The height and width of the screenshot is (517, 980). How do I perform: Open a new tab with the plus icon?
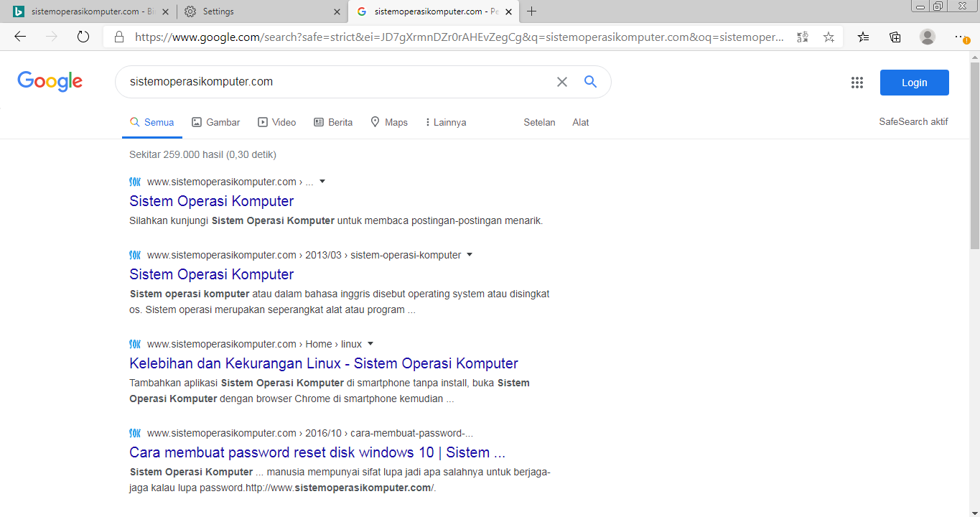532,11
